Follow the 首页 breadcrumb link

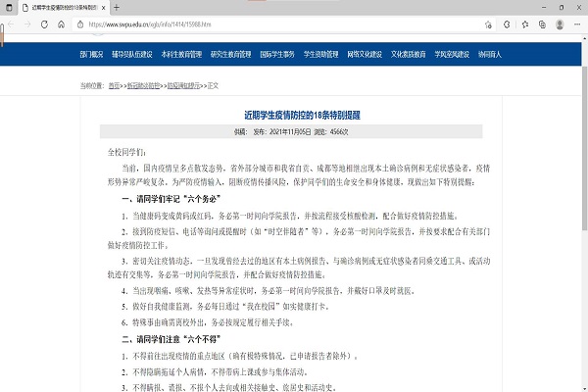pos(115,86)
